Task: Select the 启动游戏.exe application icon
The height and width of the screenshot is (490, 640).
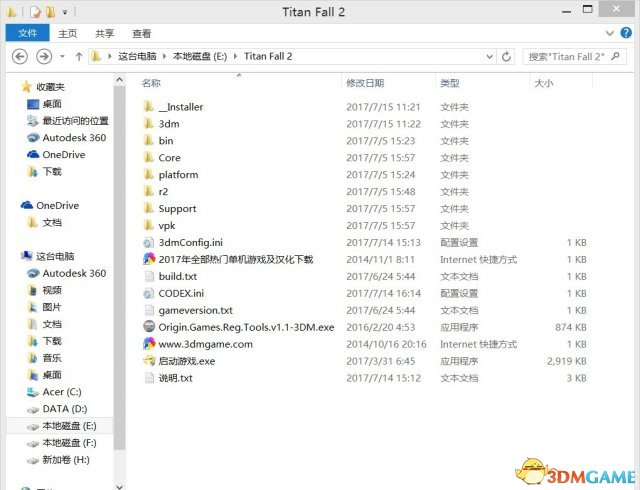Action: click(149, 361)
